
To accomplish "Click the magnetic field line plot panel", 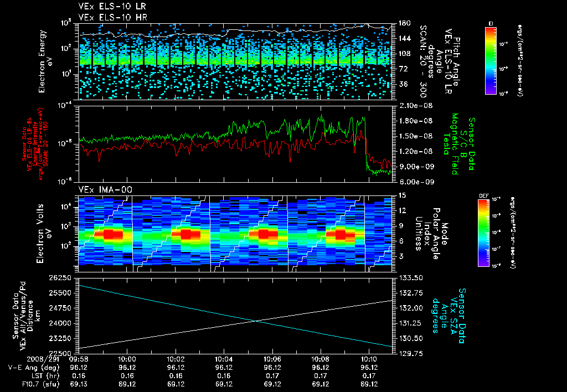I will coord(235,144).
